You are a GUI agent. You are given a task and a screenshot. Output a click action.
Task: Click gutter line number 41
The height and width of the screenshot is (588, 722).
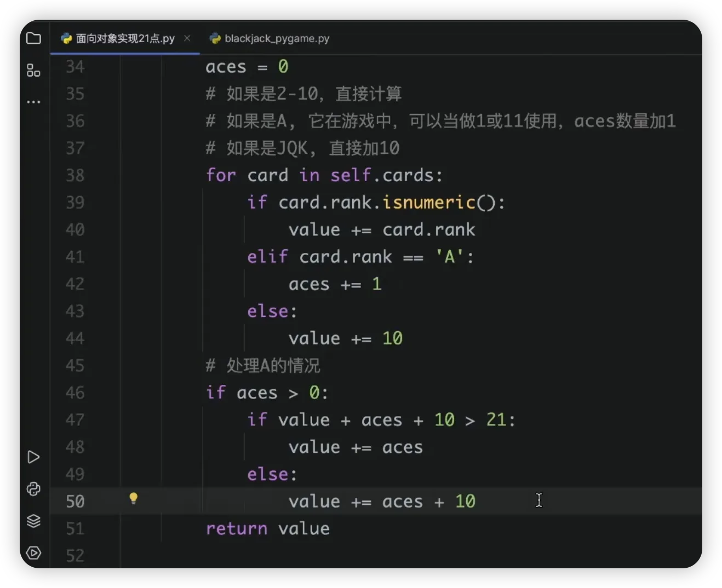pos(75,257)
